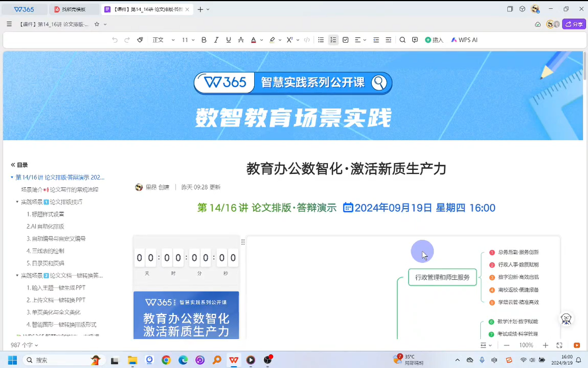Toggle bold formatting in toolbar
The width and height of the screenshot is (588, 368).
coord(204,40)
